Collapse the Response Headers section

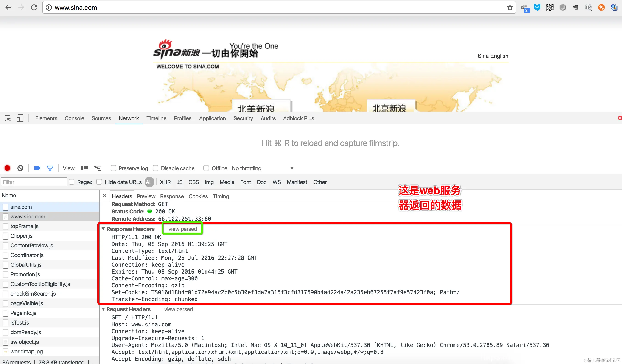(104, 229)
